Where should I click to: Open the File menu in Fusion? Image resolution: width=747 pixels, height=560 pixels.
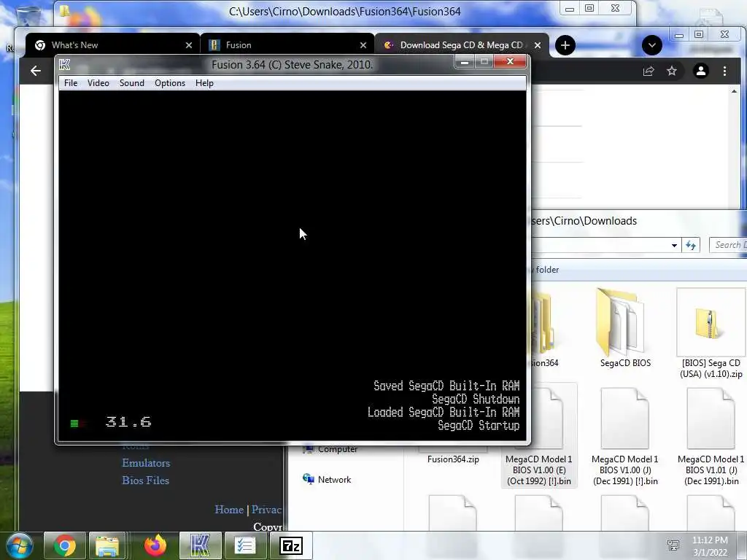(x=71, y=83)
